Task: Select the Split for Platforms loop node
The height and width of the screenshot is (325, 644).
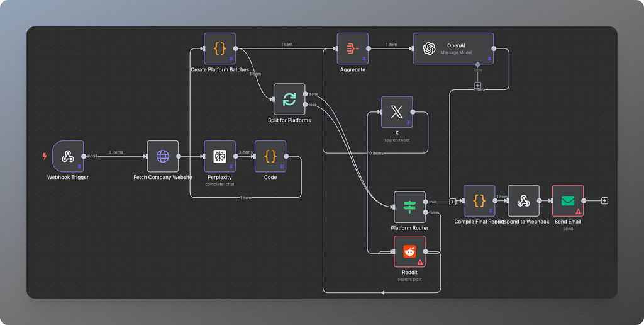Action: click(289, 100)
